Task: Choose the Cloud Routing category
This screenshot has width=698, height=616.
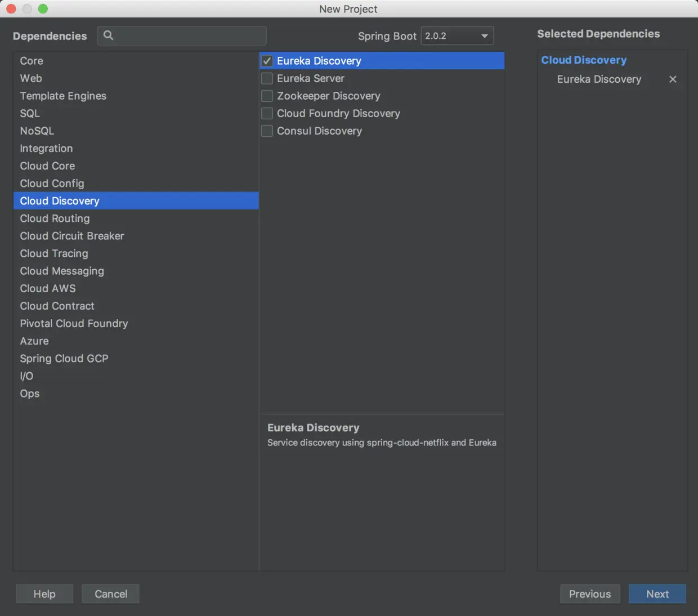Action: click(x=136, y=218)
